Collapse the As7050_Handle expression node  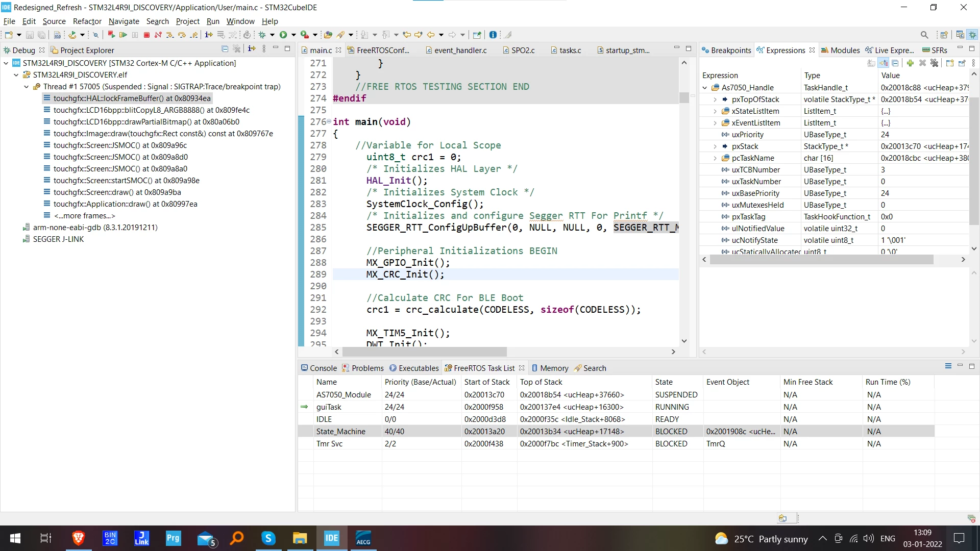coord(705,88)
